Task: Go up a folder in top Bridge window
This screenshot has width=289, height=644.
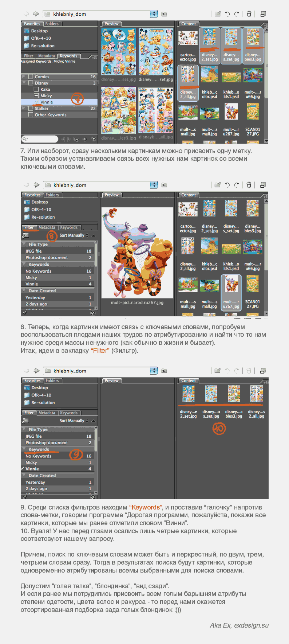Action: 164,14
